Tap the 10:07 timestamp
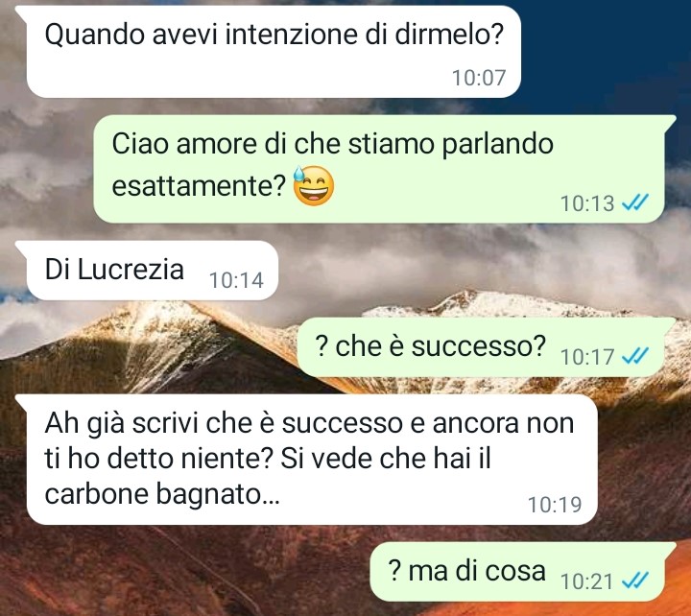The width and height of the screenshot is (691, 616). (479, 78)
